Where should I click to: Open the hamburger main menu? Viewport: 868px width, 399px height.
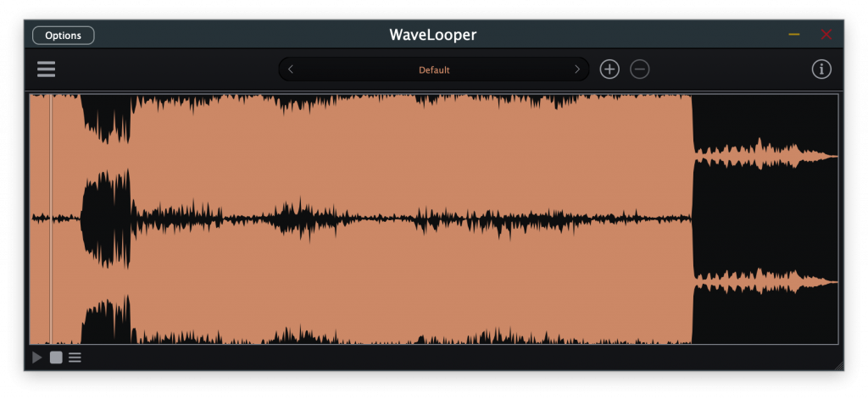tap(47, 69)
